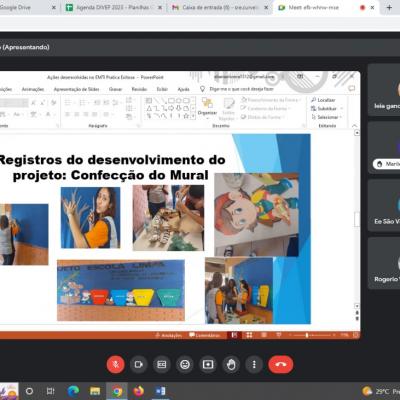Image resolution: width=400 pixels, height=400 pixels.
Task: Switch to Normal view in status bar
Action: point(234,335)
